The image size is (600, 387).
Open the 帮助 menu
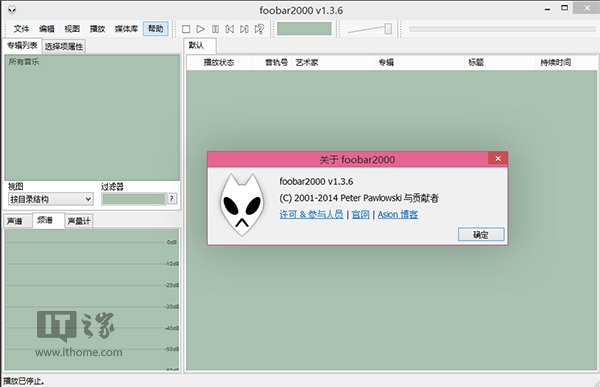pyautogui.click(x=156, y=29)
